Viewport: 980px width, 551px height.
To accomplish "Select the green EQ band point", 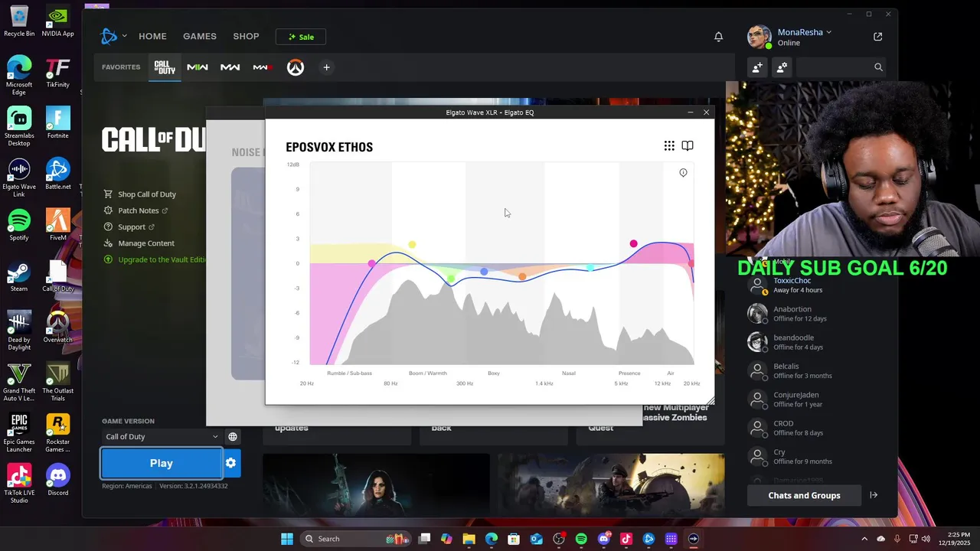I will click(x=451, y=279).
